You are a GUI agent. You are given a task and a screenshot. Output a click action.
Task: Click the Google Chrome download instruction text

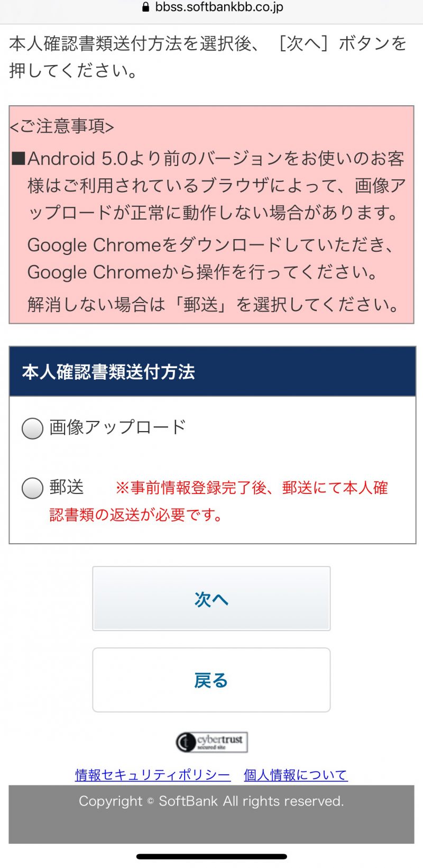[x=212, y=258]
